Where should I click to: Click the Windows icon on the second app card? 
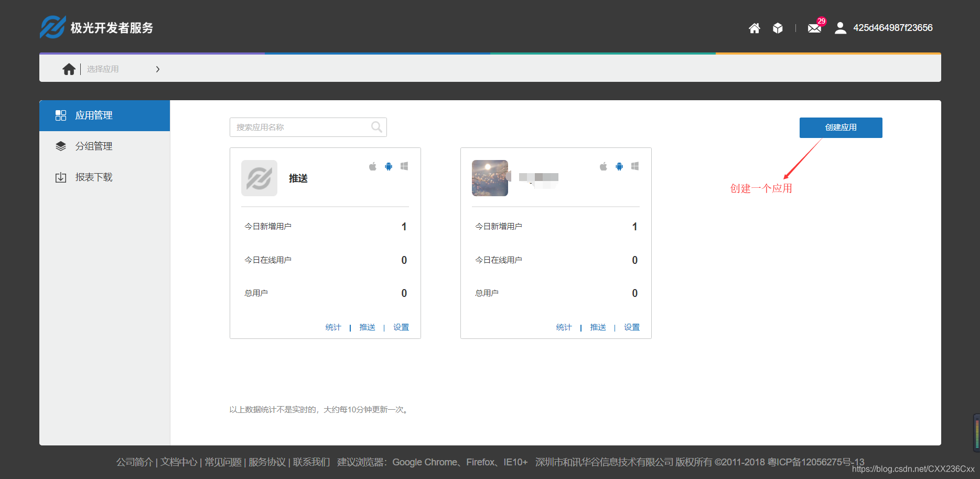[x=635, y=166]
